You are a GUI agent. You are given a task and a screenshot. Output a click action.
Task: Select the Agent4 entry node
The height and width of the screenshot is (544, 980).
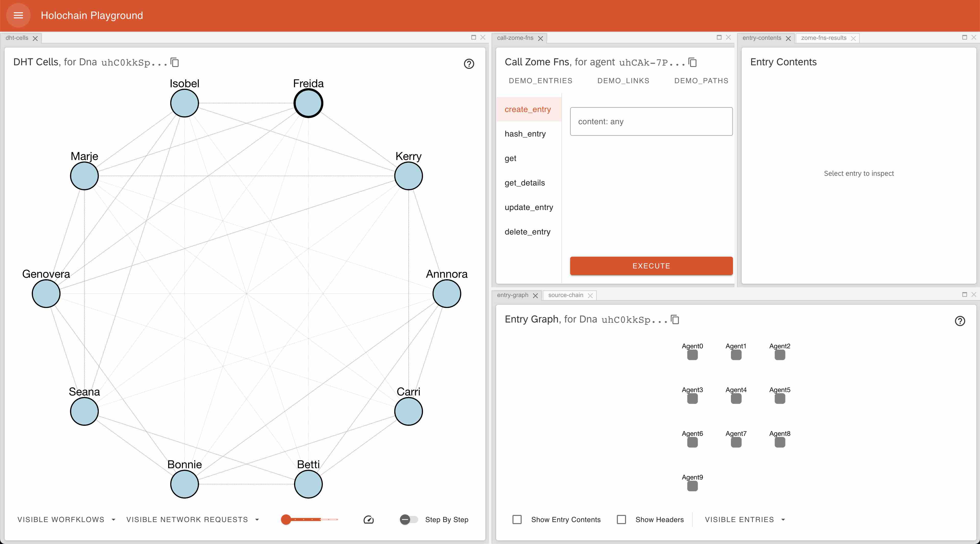point(736,398)
